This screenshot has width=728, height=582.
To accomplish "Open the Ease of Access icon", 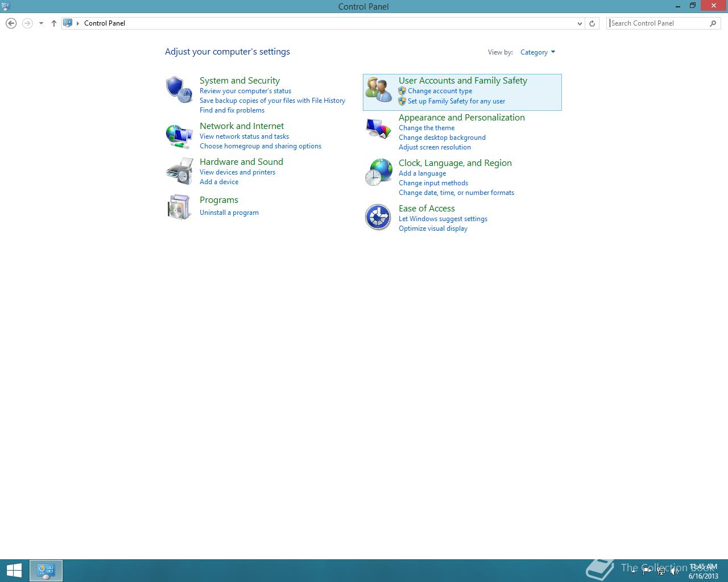I will (378, 217).
